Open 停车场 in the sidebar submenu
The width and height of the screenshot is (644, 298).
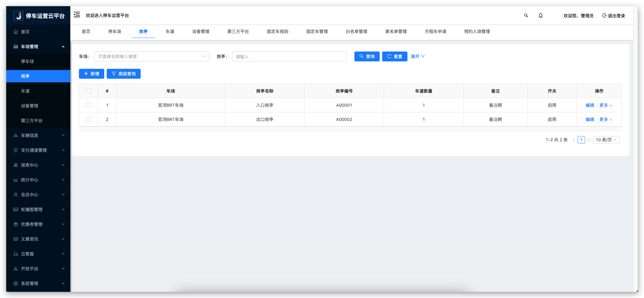38,61
